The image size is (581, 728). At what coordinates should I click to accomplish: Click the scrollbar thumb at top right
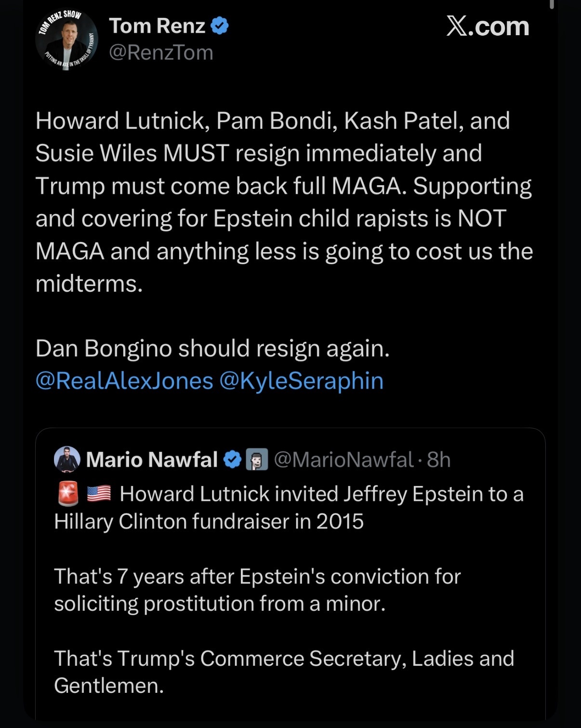(552, 4)
